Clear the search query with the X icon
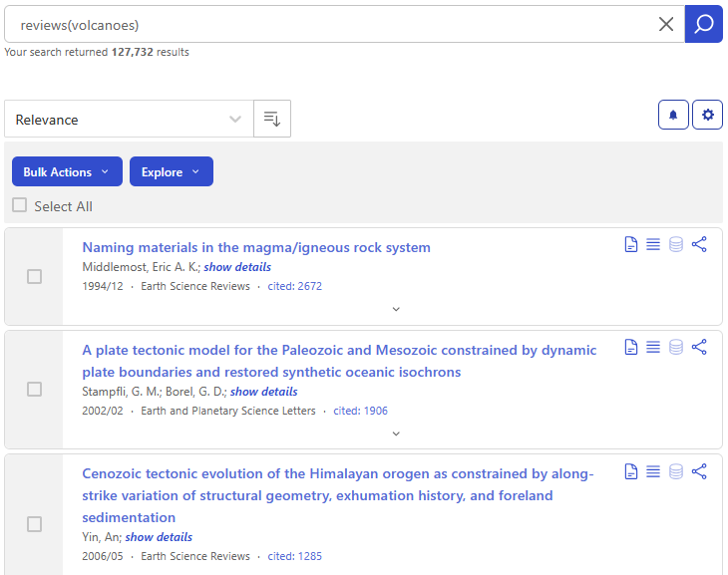 point(666,24)
